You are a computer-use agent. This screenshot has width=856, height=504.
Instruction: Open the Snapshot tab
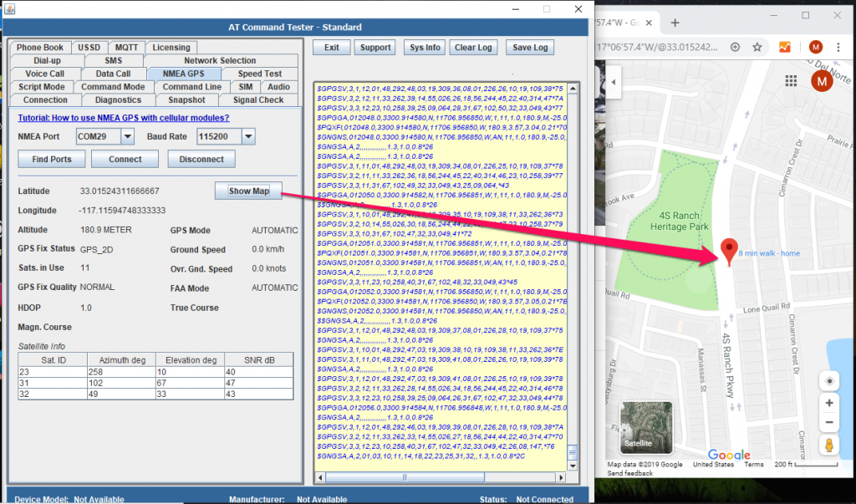point(186,100)
